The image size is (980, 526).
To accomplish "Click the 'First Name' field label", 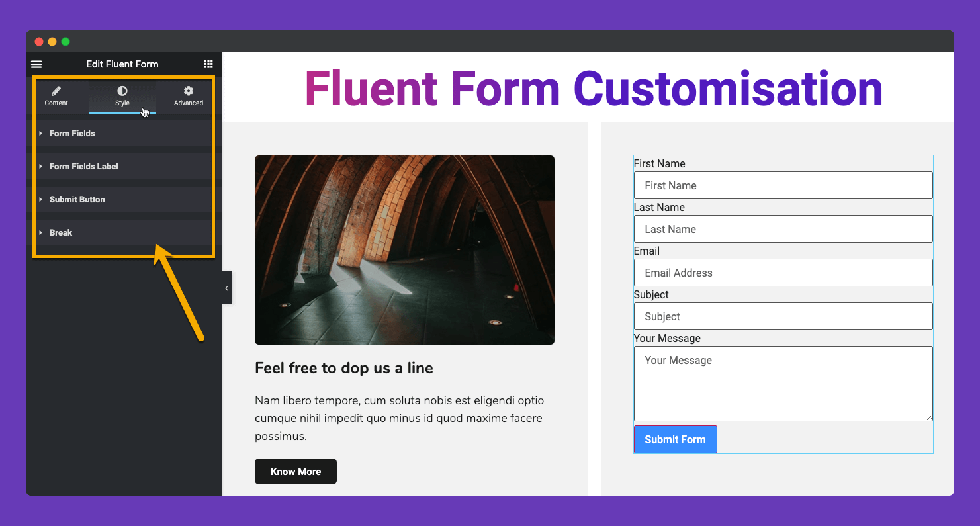I will click(660, 163).
